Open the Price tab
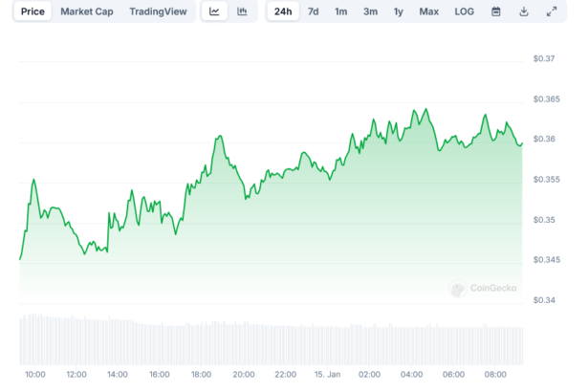The height and width of the screenshot is (392, 588). click(33, 11)
